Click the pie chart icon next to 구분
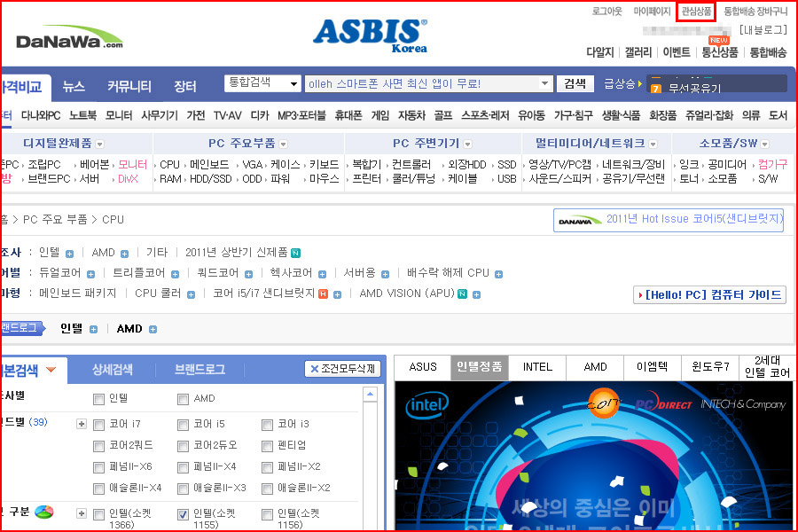This screenshot has width=798, height=532. [44, 512]
